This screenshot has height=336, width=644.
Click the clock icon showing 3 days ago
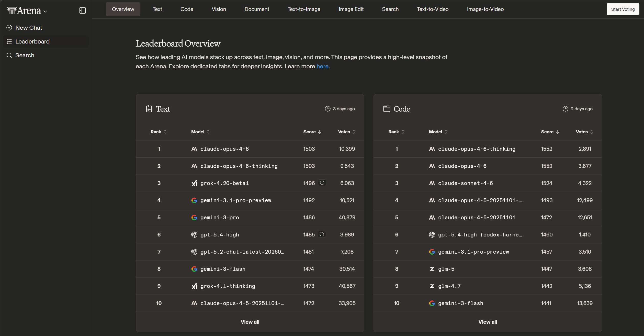[x=327, y=109]
